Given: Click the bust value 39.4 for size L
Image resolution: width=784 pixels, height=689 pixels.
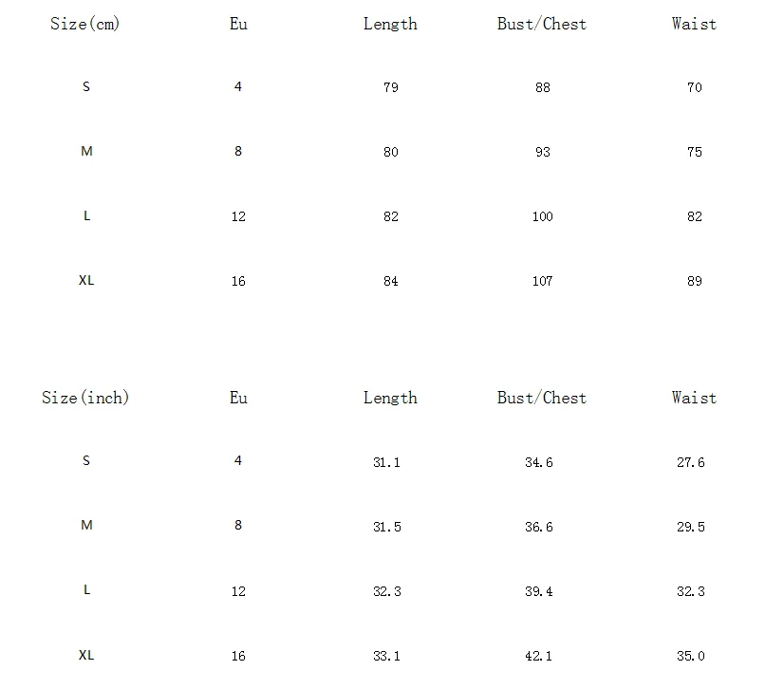Looking at the screenshot, I should click(x=538, y=591).
